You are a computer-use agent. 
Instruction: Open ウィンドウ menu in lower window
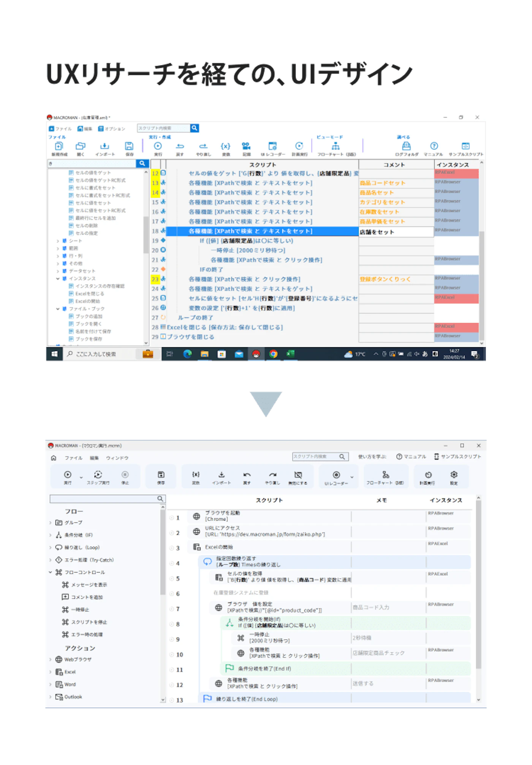point(117,458)
